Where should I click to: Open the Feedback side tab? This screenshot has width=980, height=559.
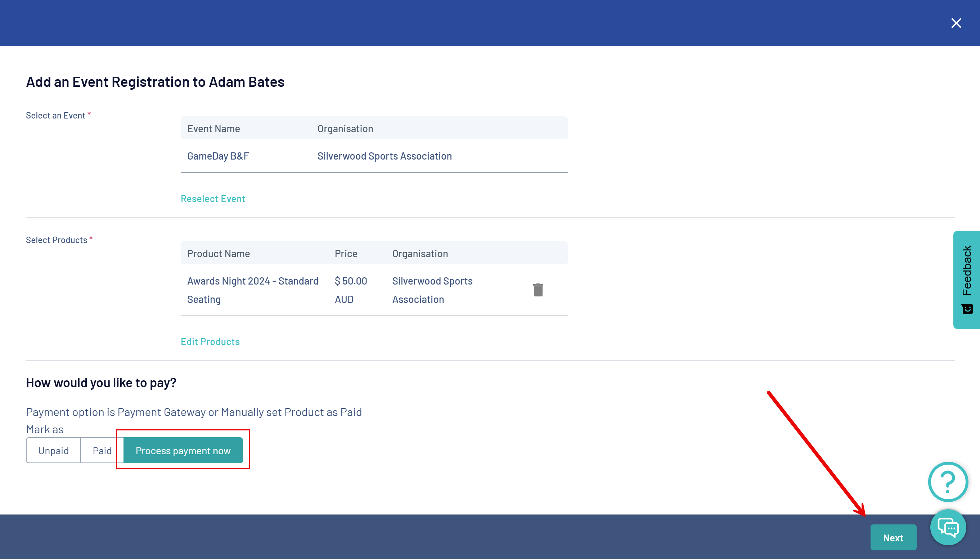tap(966, 270)
